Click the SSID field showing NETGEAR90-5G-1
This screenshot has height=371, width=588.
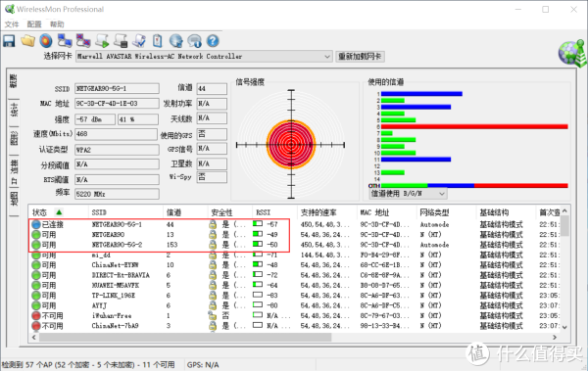[x=117, y=89]
